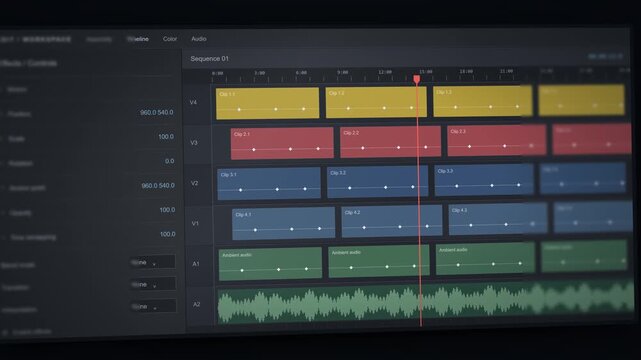The width and height of the screenshot is (641, 360).
Task: Select the A1 track header
Action: pos(196,264)
